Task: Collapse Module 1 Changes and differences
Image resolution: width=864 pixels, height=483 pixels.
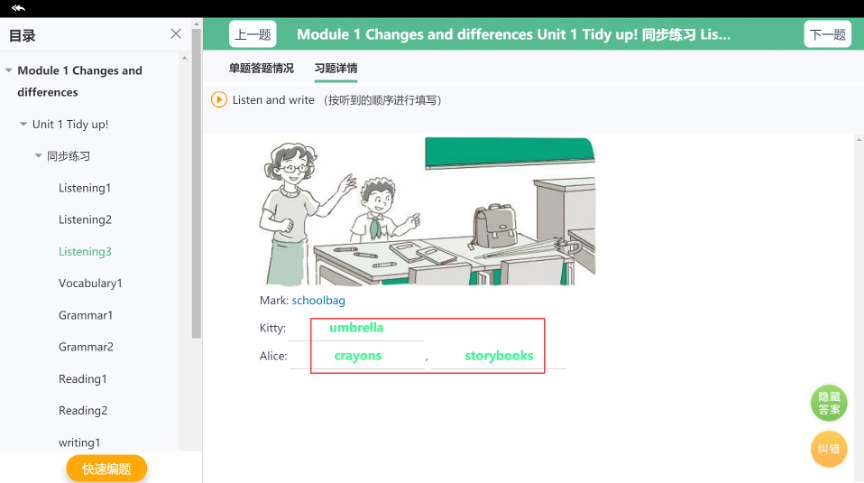Action: (x=9, y=70)
